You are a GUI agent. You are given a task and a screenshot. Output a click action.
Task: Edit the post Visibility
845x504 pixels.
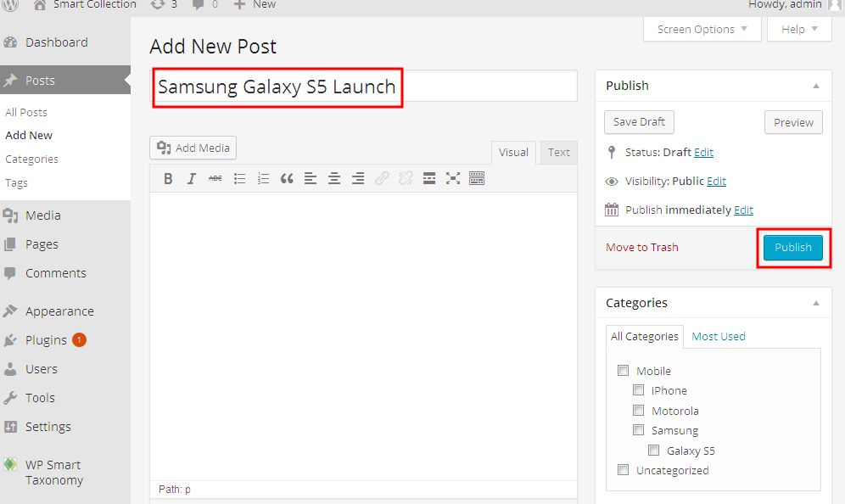(716, 181)
